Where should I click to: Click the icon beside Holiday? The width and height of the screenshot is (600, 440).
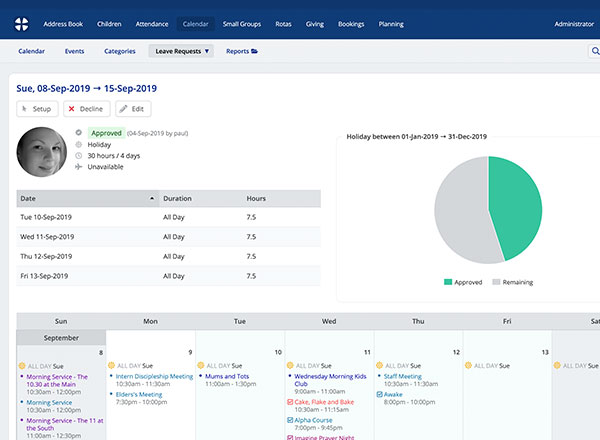tap(78, 145)
